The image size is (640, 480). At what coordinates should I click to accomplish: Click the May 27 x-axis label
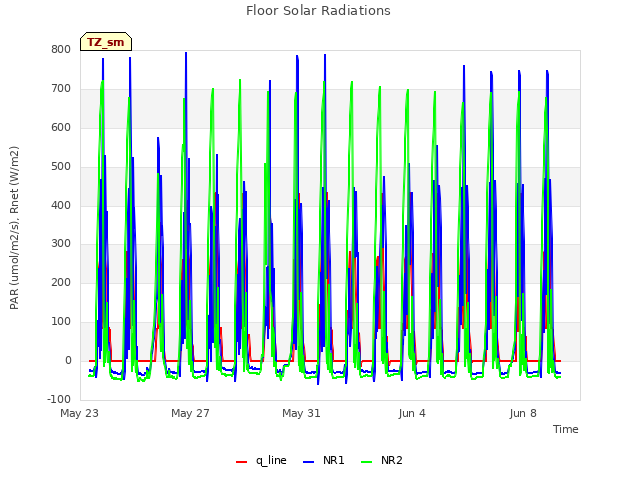pyautogui.click(x=190, y=413)
